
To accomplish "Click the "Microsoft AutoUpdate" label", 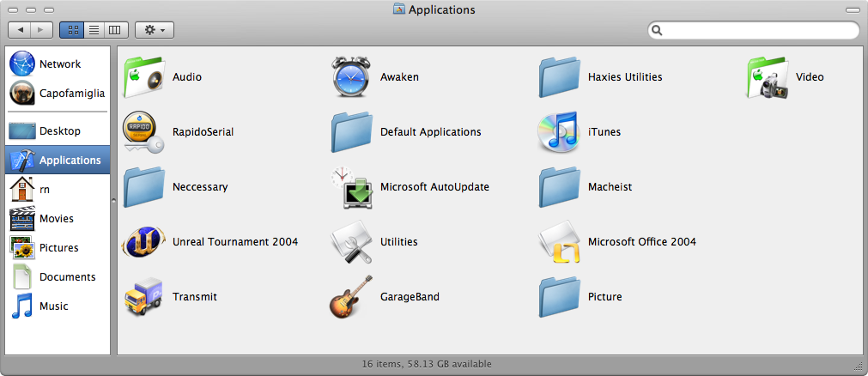I will (x=434, y=186).
